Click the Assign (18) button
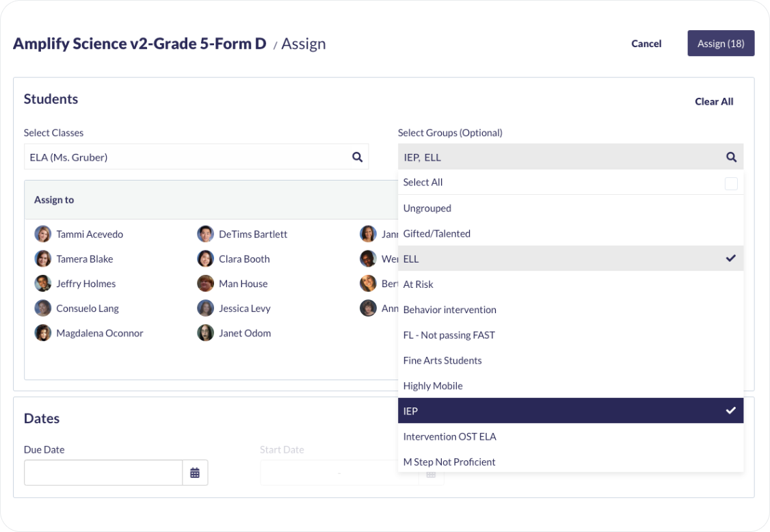The height and width of the screenshot is (532, 770). click(721, 43)
